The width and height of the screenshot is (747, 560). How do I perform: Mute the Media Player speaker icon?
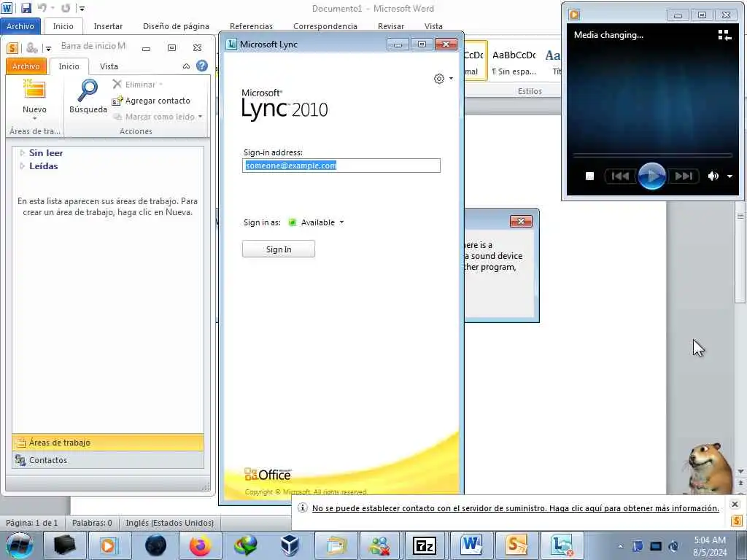713,176
